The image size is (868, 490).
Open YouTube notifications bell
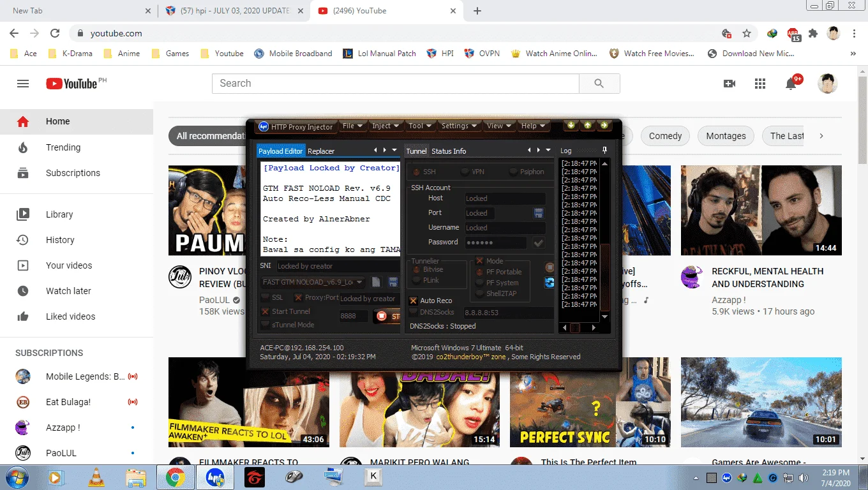[x=791, y=84]
